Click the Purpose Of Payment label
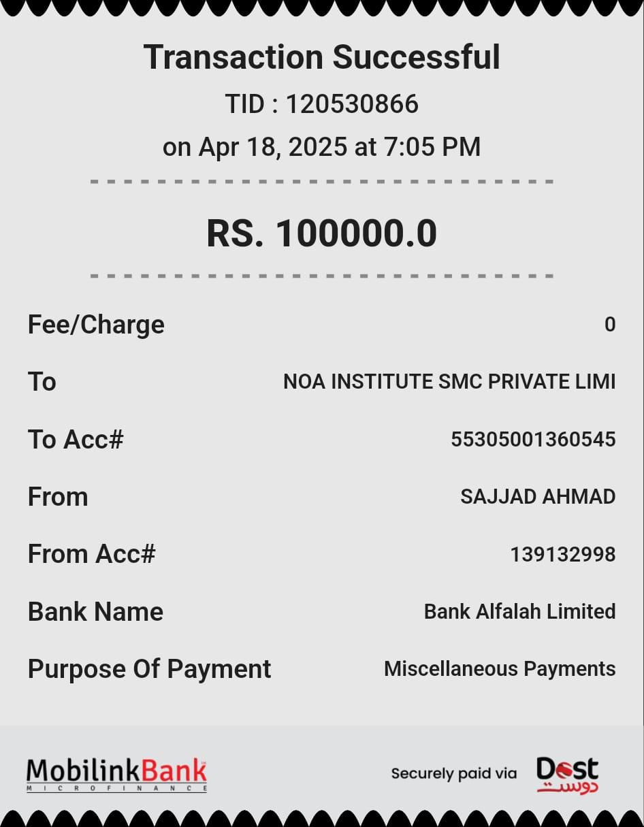 (149, 669)
